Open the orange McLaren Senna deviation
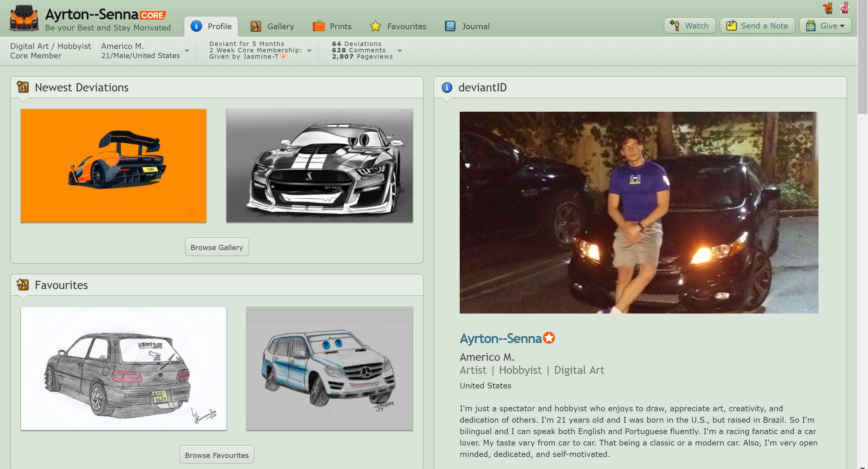The width and height of the screenshot is (868, 469). tap(114, 165)
